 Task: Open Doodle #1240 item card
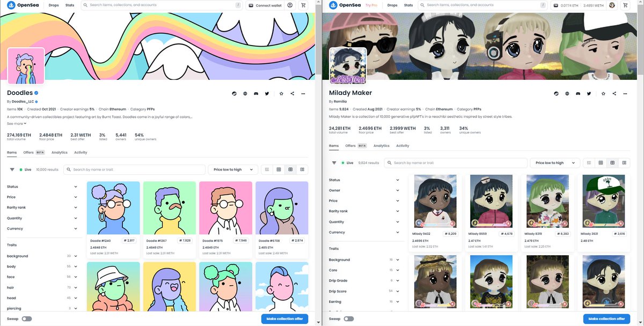[113, 219]
